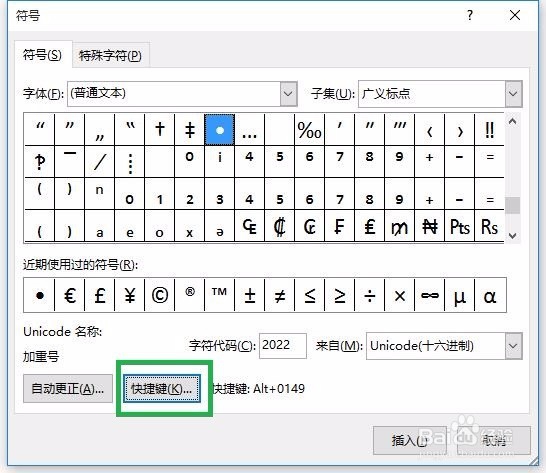Select the less-than-or-equal ≤ recent symbol
Screen dimensions: 546x473
point(309,295)
